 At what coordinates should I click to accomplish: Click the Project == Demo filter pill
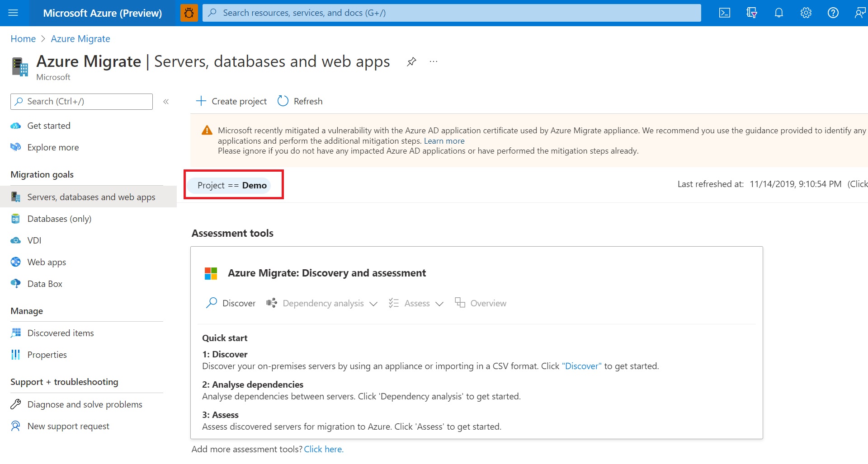point(232,185)
